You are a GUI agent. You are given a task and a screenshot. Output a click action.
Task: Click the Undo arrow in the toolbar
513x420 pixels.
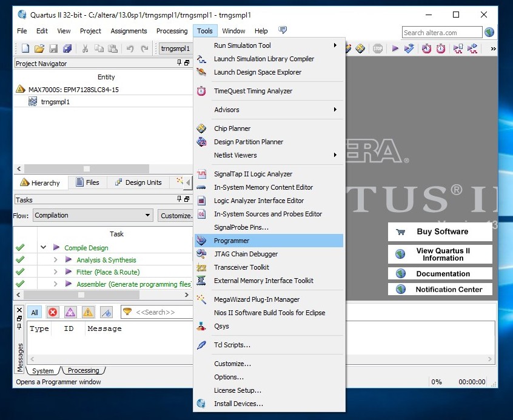coord(130,48)
